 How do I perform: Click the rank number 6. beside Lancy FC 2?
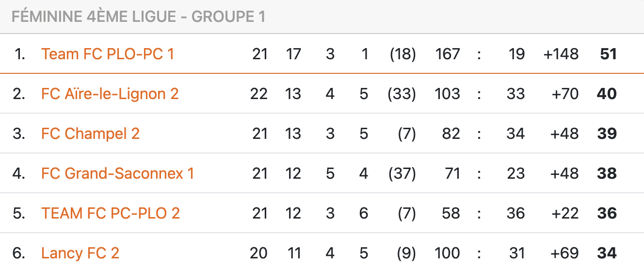[x=19, y=253]
